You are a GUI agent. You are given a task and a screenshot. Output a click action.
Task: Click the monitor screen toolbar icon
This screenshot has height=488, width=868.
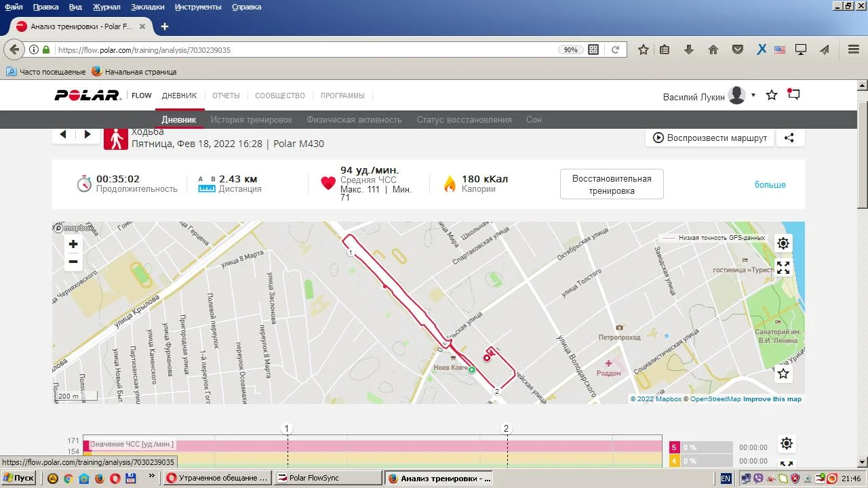(801, 49)
